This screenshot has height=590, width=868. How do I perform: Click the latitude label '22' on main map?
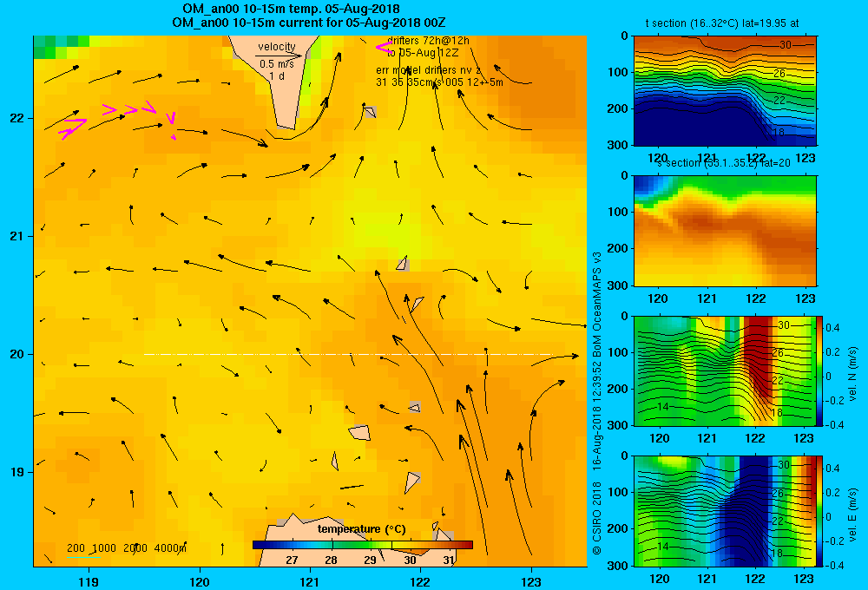point(16,118)
